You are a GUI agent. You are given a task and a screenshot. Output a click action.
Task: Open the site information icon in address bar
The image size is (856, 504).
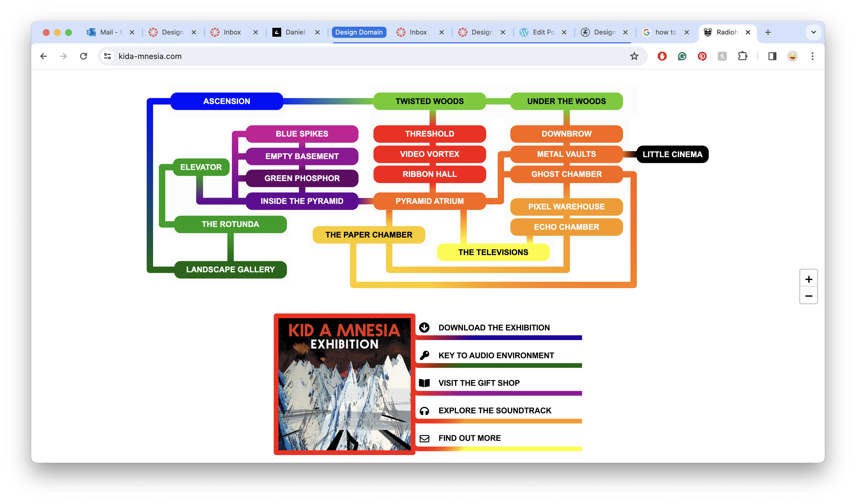pos(108,56)
